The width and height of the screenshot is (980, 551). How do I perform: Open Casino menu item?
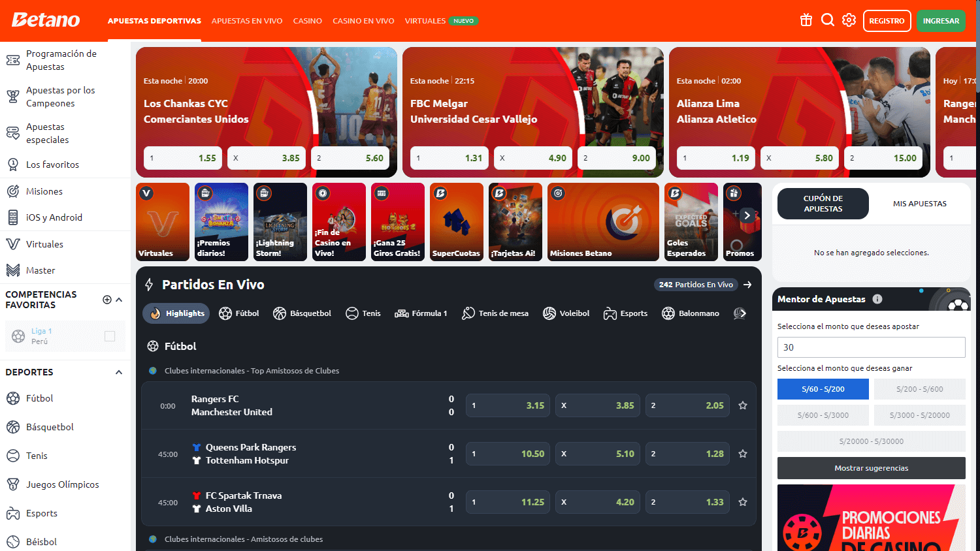pos(308,21)
